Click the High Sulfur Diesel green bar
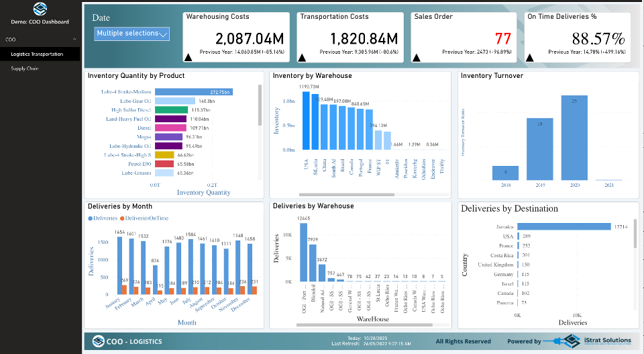Screen dimensions: 644x354 click(171, 110)
